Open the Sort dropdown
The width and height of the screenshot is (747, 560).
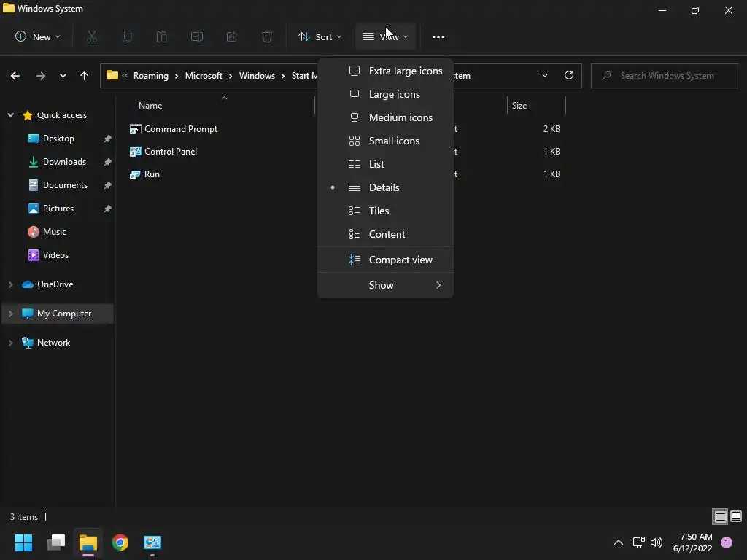tap(320, 36)
